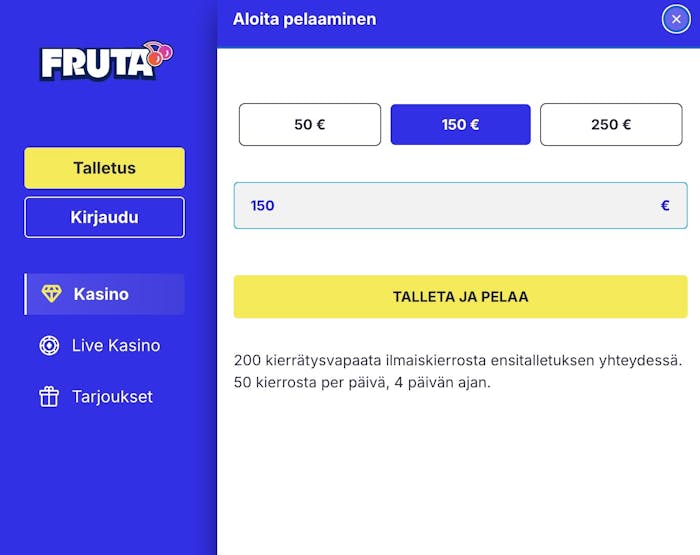Click the gift box icon for Tarjoukset
Viewport: 700px width, 555px height.
(x=49, y=397)
